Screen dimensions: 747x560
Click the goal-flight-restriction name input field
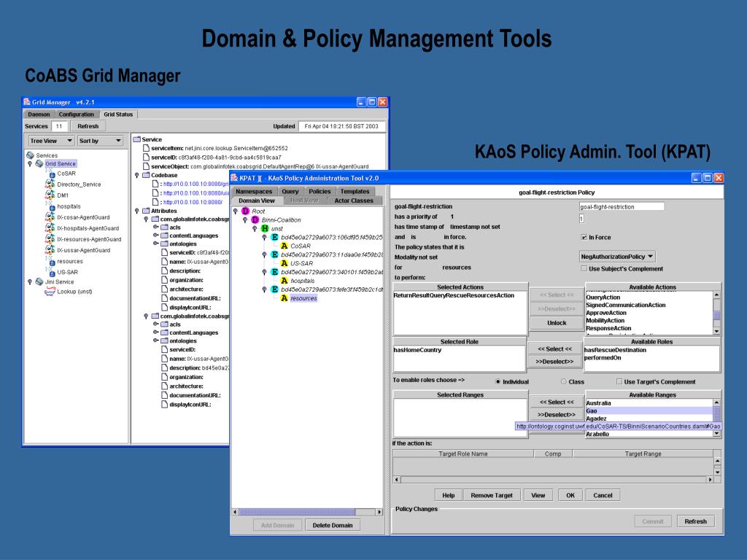pos(622,206)
